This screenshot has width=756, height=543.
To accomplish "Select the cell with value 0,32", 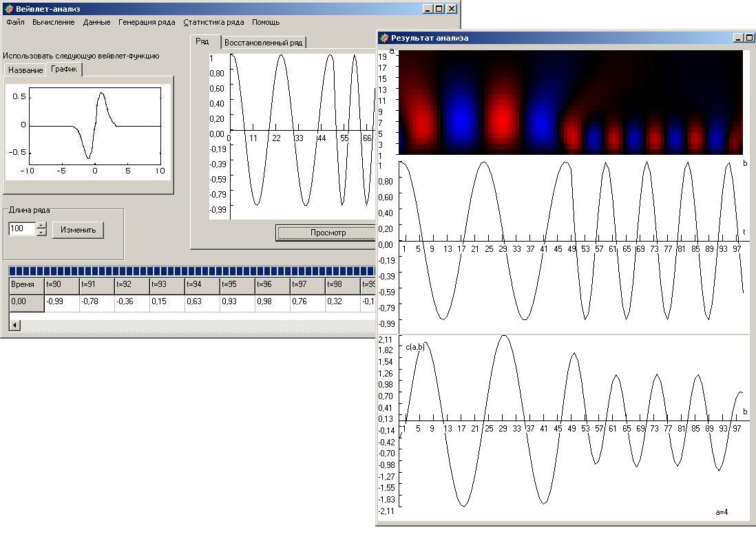I will coord(344,303).
